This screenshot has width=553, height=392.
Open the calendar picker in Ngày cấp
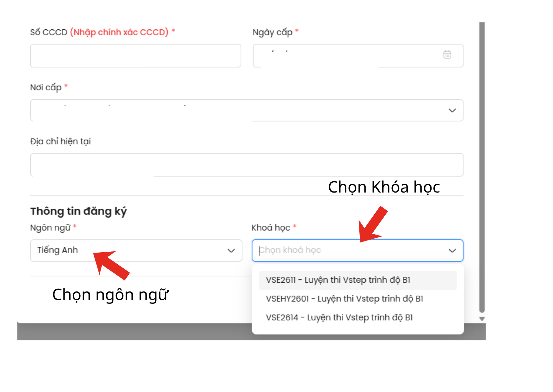(447, 54)
